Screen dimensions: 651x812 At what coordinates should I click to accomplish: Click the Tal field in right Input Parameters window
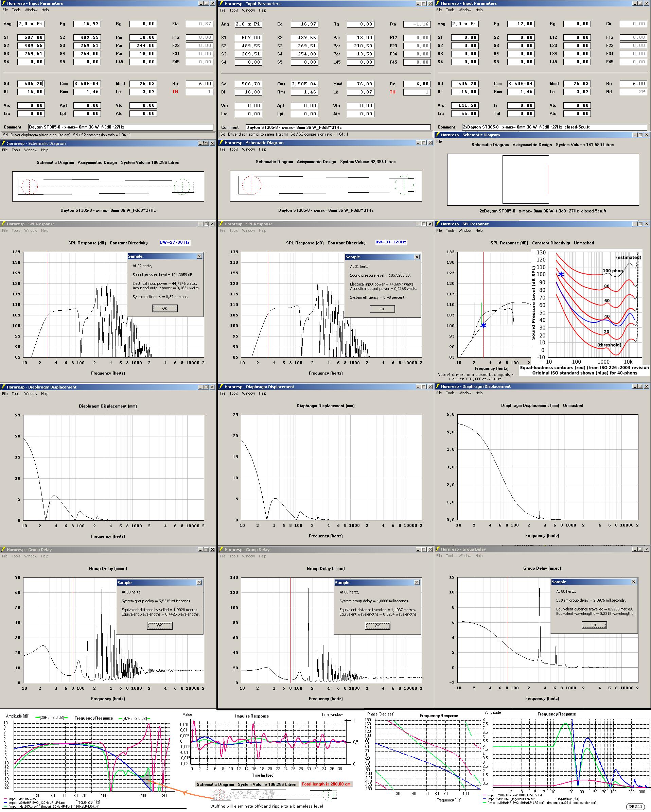tap(521, 114)
